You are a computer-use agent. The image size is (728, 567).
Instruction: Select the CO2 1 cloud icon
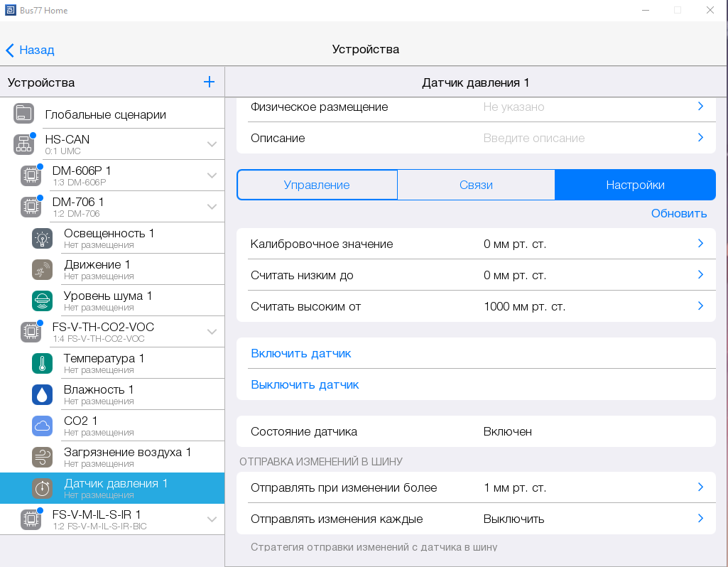click(43, 426)
